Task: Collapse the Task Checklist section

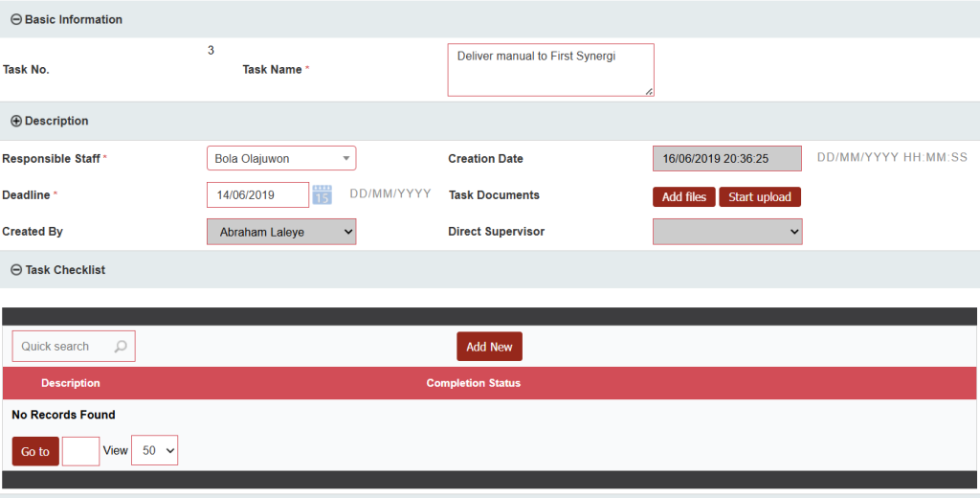Action: coord(16,270)
